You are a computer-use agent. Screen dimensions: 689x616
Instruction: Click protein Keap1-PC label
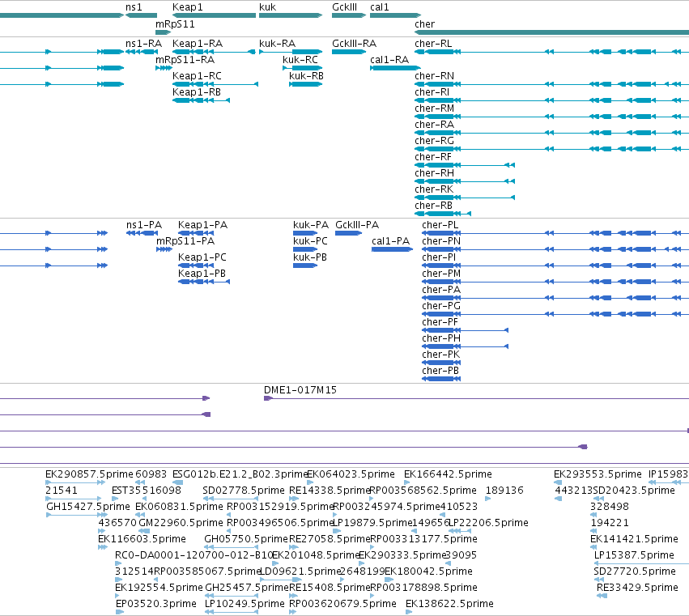[202, 257]
